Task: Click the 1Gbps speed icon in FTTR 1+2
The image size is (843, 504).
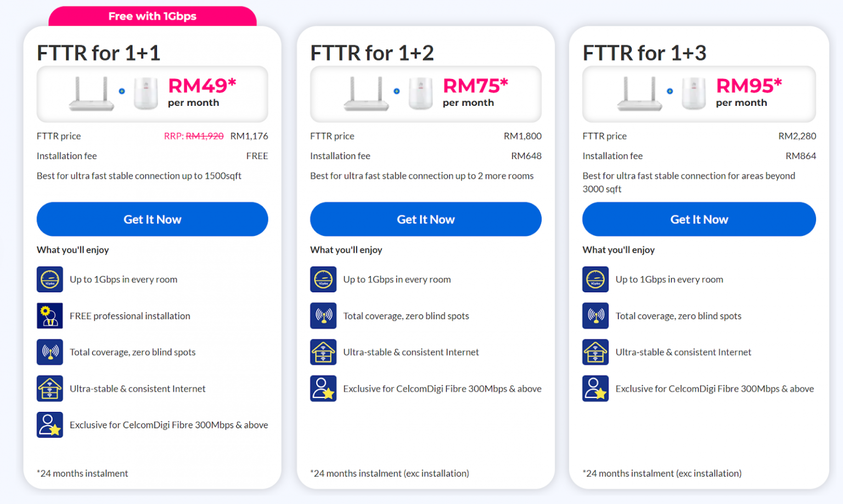Action: (x=323, y=280)
